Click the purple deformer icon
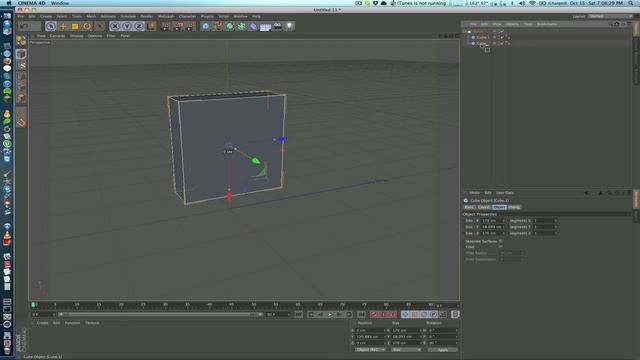640x360 pixels. click(253, 27)
